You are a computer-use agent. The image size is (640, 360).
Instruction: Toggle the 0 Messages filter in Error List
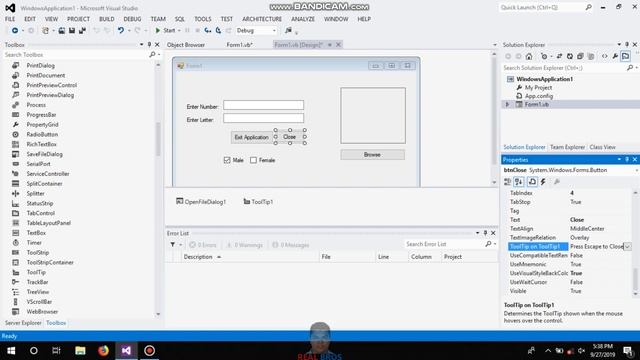[291, 245]
